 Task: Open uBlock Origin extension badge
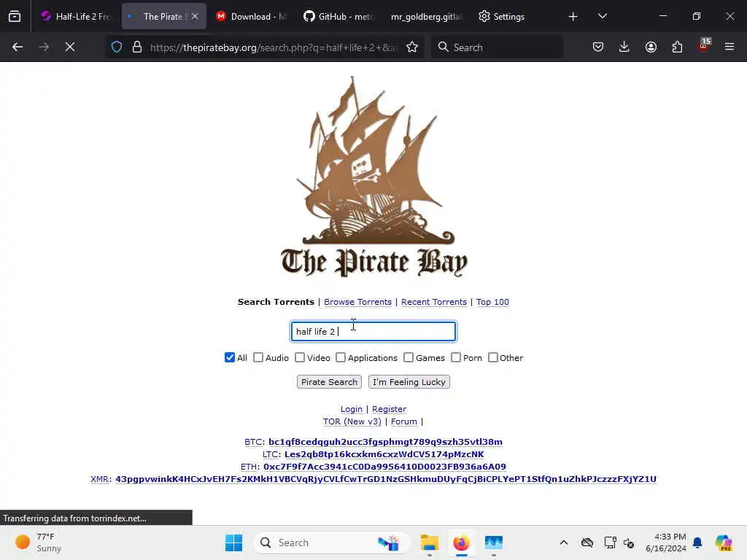(x=704, y=46)
